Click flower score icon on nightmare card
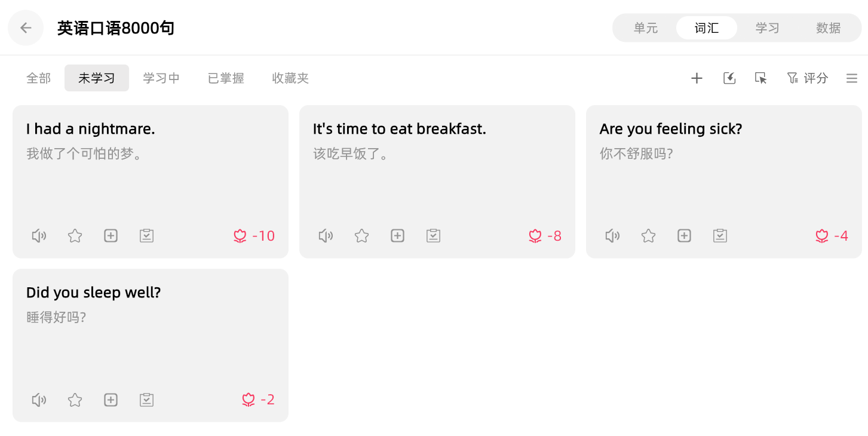 pos(240,236)
